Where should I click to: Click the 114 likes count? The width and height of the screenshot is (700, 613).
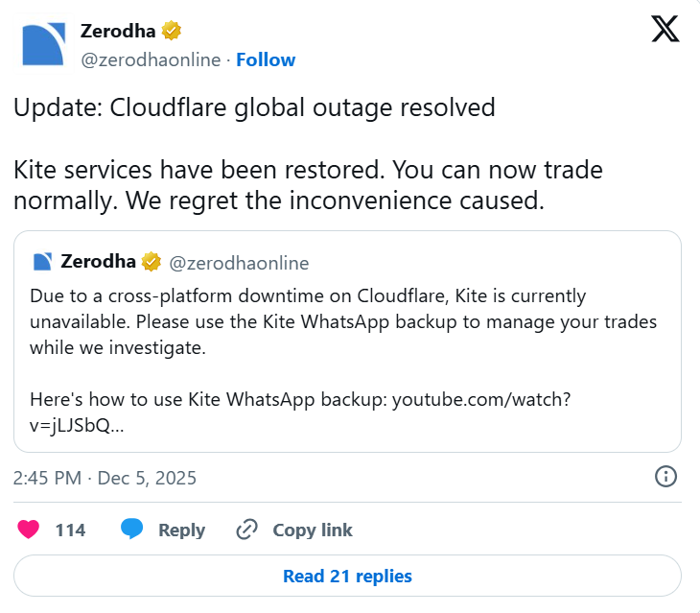70,530
